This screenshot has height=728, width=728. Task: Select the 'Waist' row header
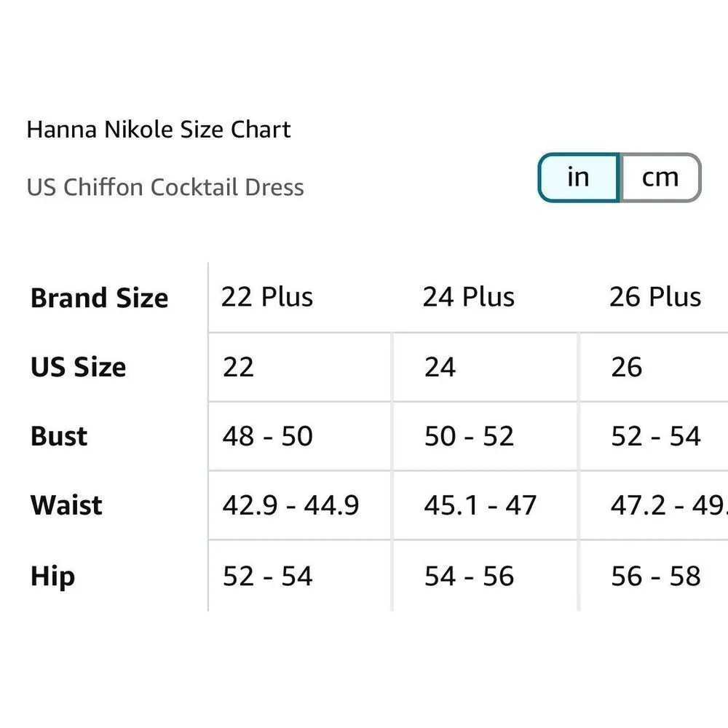[x=66, y=505]
